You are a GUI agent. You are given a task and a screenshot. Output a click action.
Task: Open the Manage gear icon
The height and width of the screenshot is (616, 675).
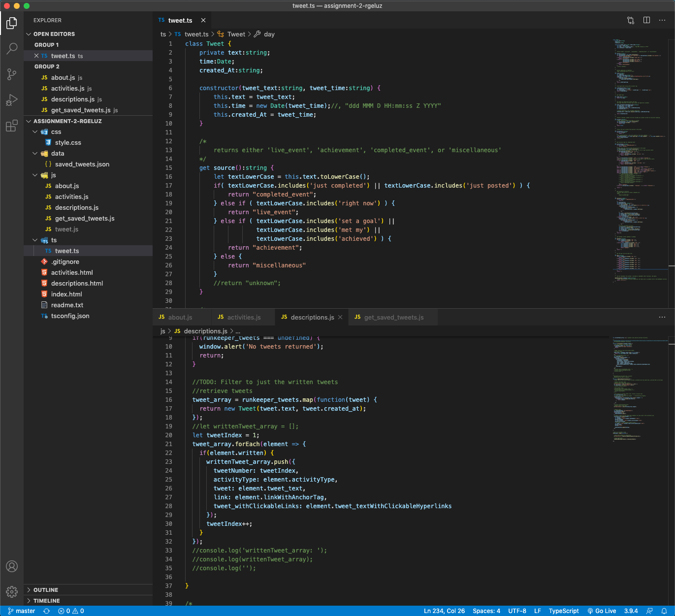12,592
